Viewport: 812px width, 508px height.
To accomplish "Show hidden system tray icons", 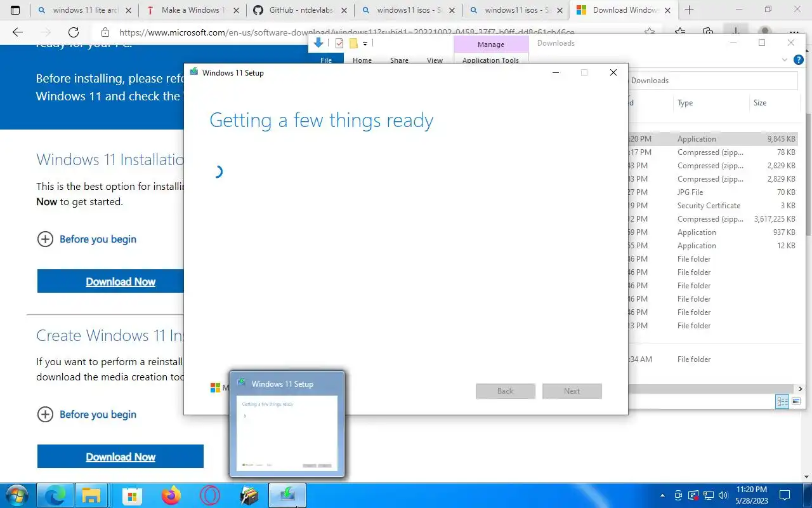I will pyautogui.click(x=663, y=495).
